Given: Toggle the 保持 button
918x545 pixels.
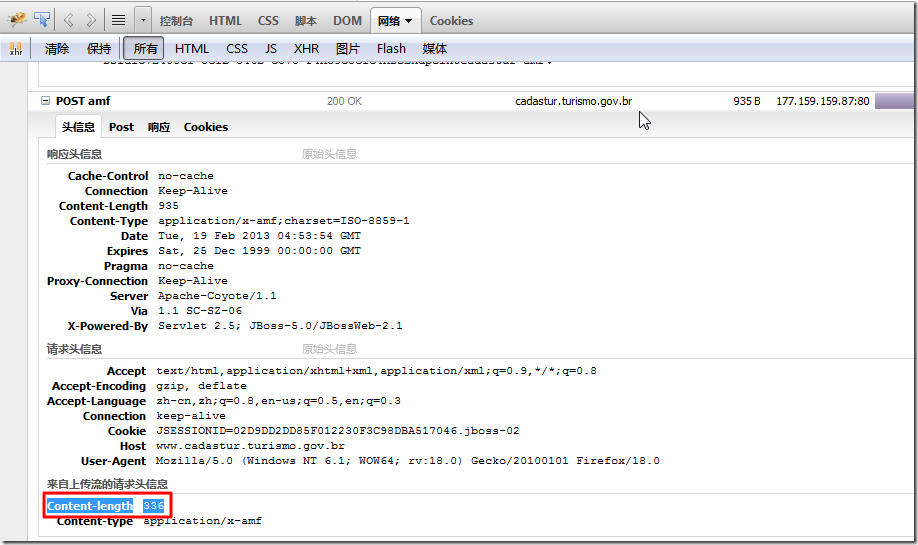Looking at the screenshot, I should pos(99,48).
